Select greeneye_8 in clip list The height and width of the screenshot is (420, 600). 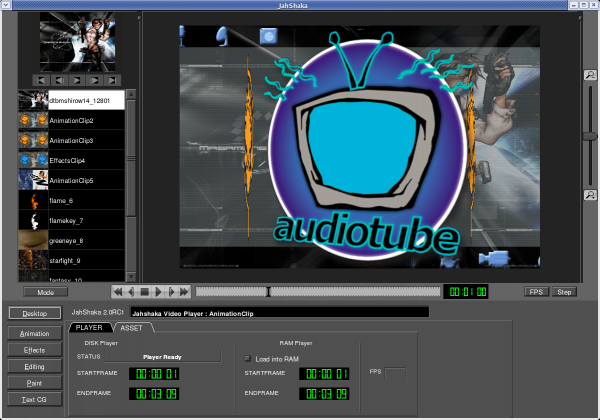tap(72, 240)
